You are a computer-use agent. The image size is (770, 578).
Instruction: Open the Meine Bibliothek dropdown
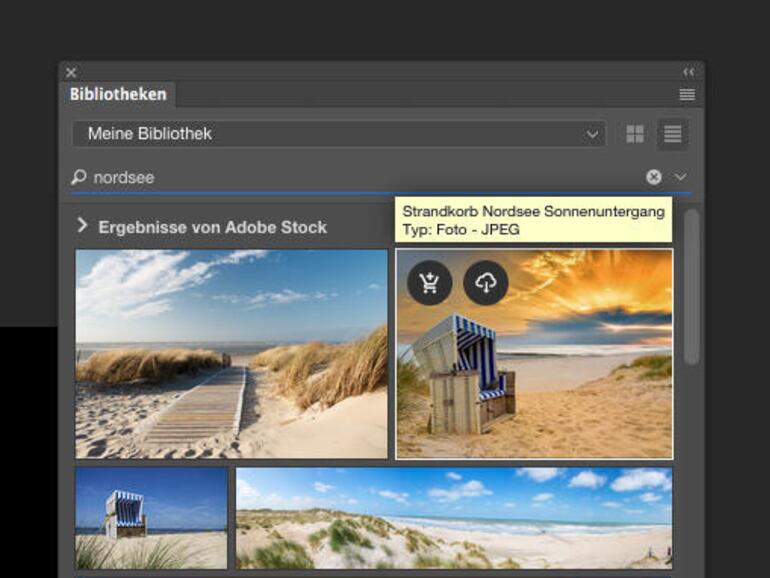click(x=339, y=134)
